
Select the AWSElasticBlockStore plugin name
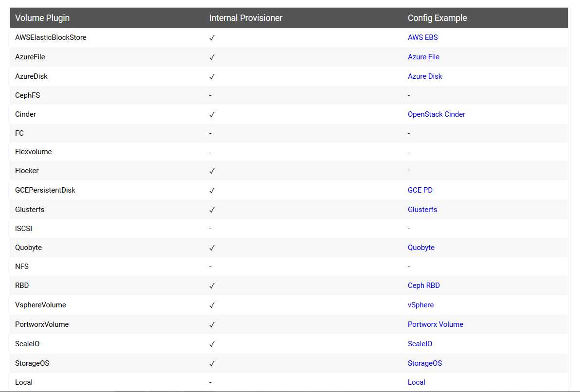[51, 37]
